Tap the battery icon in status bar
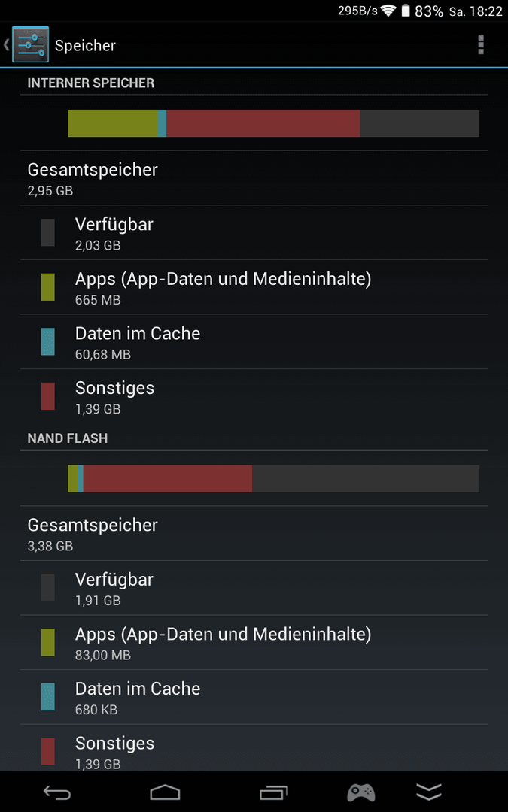 coord(406,11)
